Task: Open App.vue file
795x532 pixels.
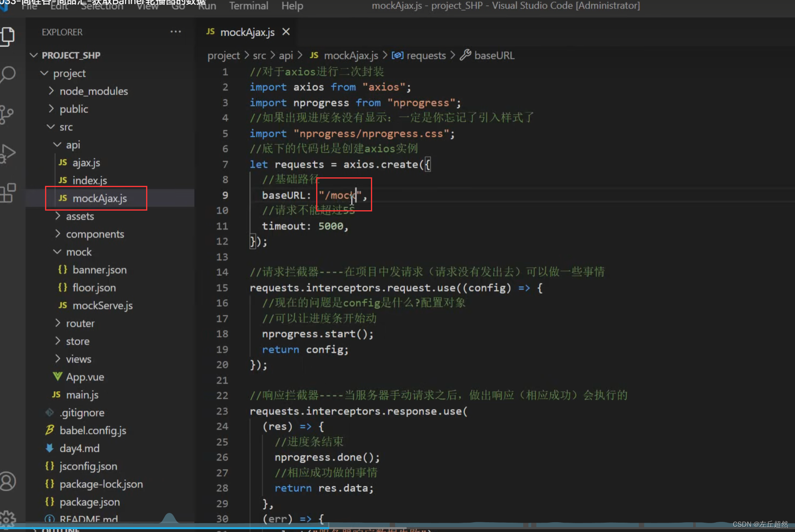Action: click(x=85, y=377)
